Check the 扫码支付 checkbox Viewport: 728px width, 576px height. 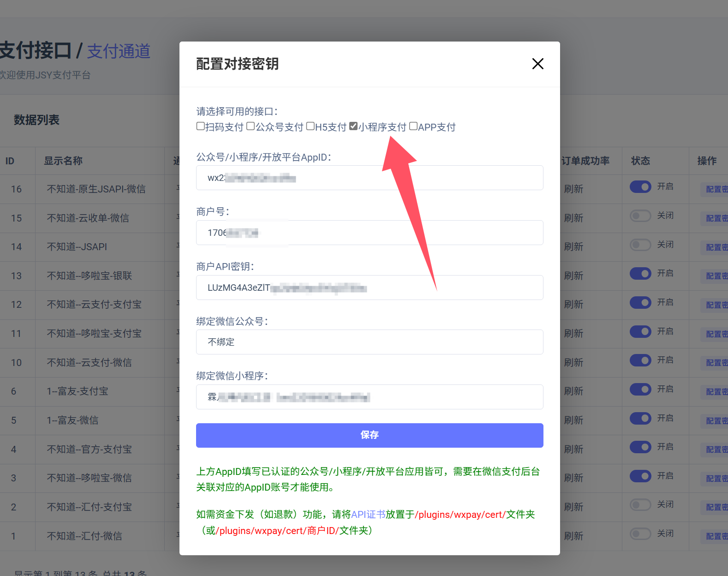pos(200,126)
